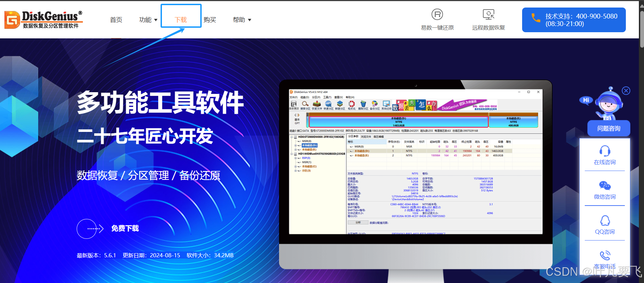The width and height of the screenshot is (644, 283).
Task: Switch to 扇区编辑 tab in the screenshot
Action: [378, 136]
